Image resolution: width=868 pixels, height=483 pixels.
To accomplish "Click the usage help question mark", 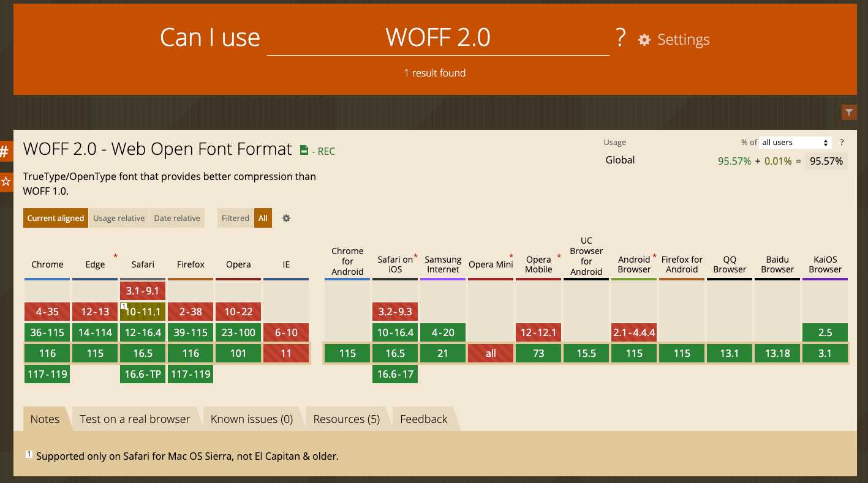I will coord(842,142).
